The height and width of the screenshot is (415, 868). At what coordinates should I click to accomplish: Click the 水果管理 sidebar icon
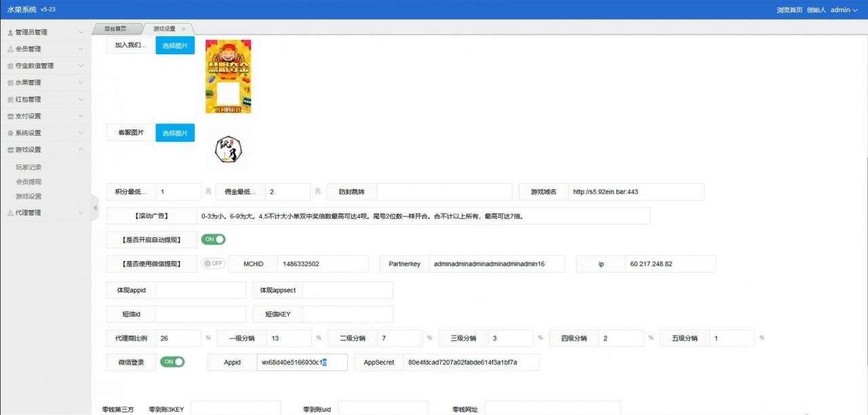[x=10, y=83]
